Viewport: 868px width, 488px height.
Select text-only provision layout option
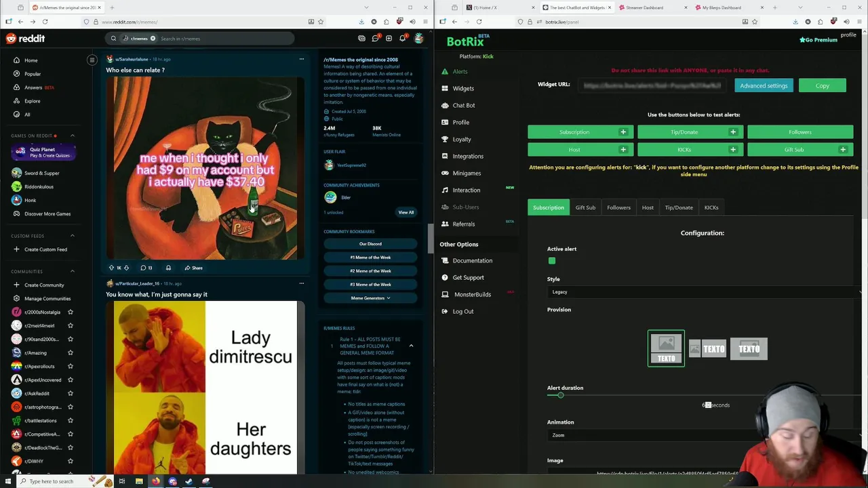[x=749, y=348]
